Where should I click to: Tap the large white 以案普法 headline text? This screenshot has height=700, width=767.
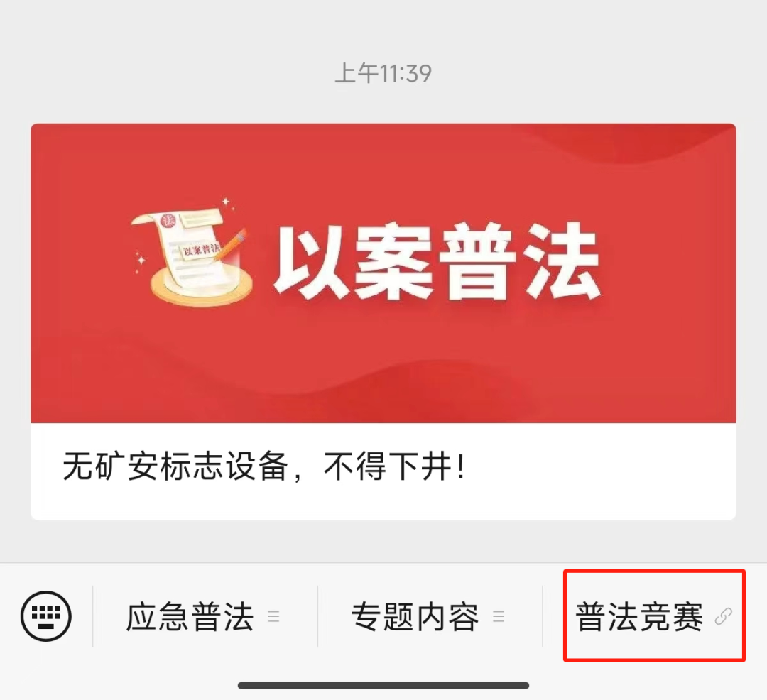coord(437,261)
